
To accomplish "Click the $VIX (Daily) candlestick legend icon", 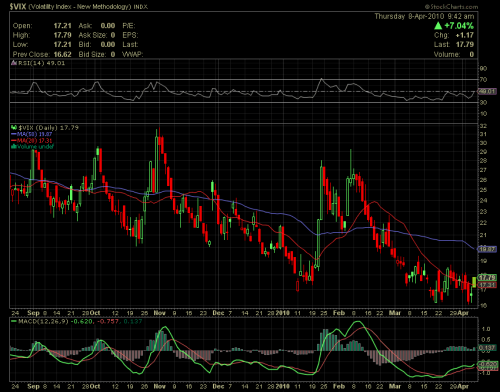I will point(14,127).
